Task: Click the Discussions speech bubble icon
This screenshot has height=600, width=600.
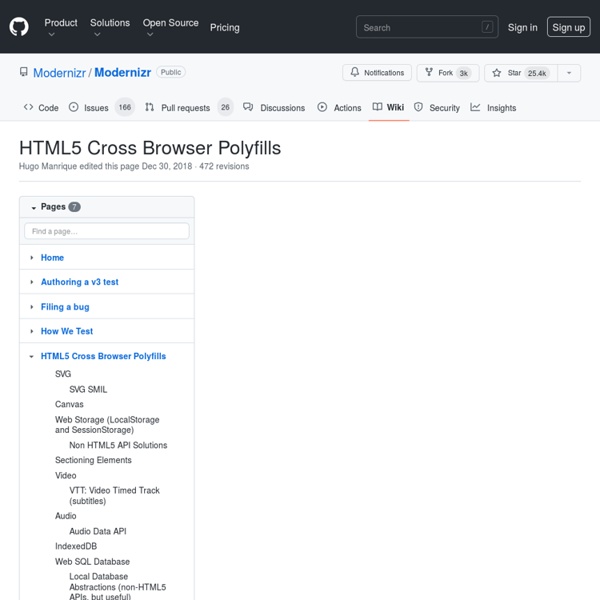Action: tap(248, 107)
